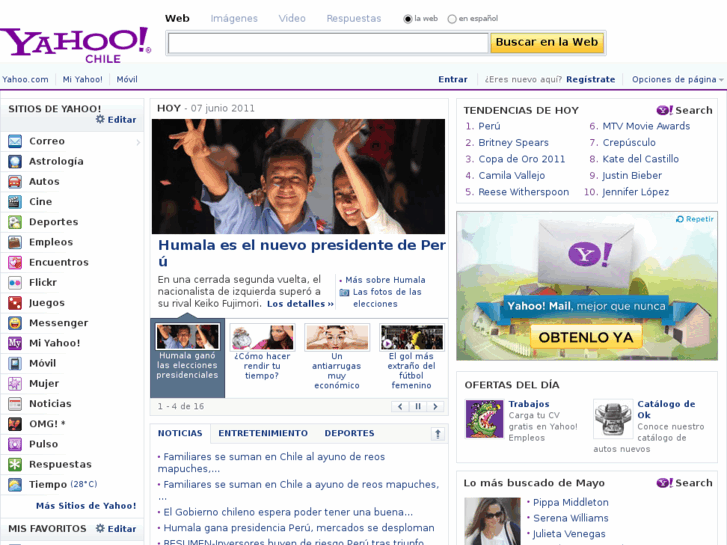The width and height of the screenshot is (727, 545).
Task: Open Más Sitios de Yahoo! link
Action: (86, 506)
